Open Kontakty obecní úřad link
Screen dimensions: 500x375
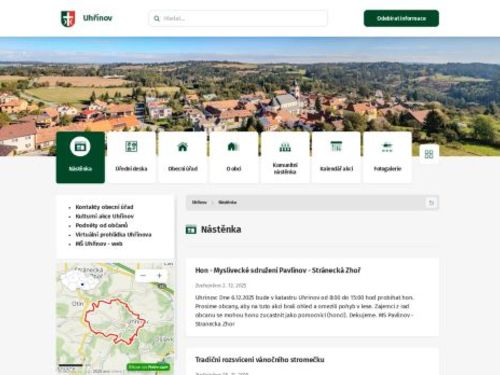click(104, 207)
